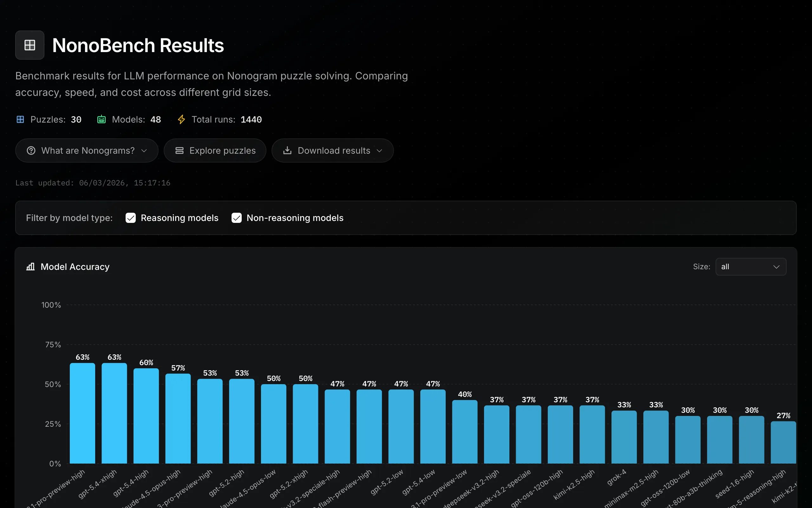812x508 pixels.
Task: Click the 57% value label above its bar
Action: pos(178,368)
